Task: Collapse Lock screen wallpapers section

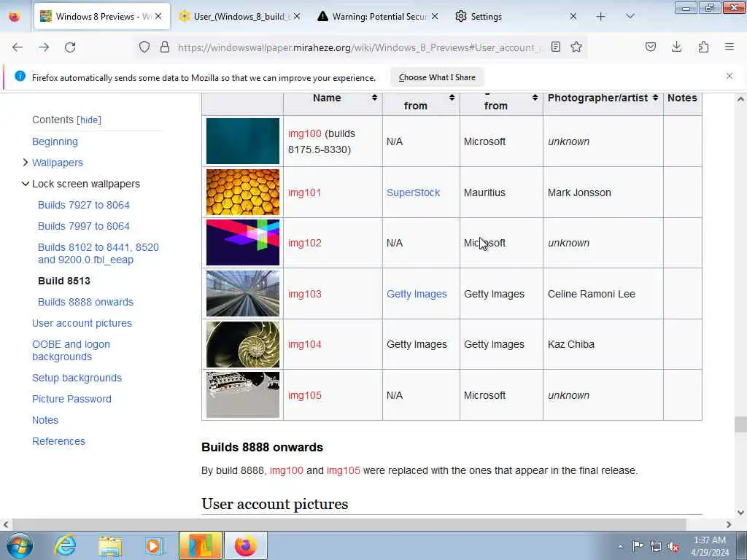Action: [x=26, y=184]
